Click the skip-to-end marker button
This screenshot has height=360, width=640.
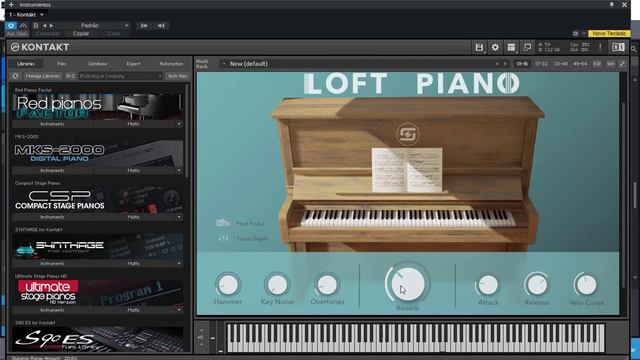pos(161,25)
